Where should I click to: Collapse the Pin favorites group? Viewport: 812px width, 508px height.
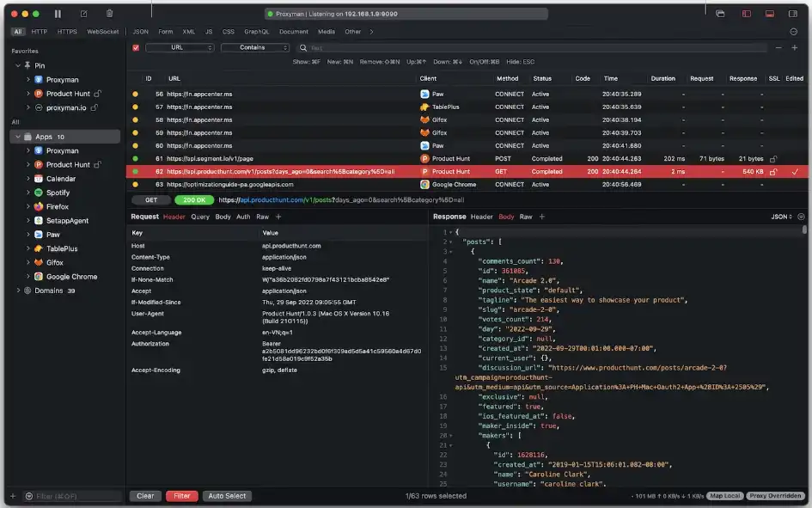coord(18,66)
